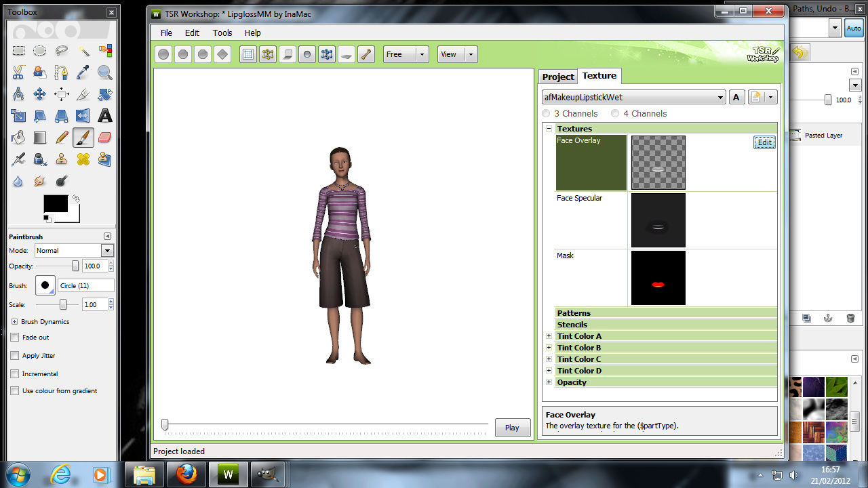
Task: Activate the Scissors Select tool
Action: [18, 73]
